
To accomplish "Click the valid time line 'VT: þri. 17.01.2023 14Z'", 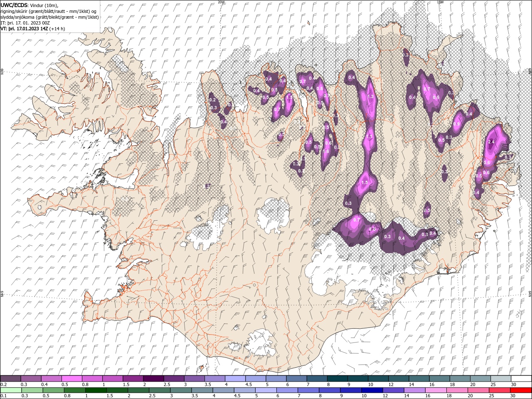I will pos(25,29).
